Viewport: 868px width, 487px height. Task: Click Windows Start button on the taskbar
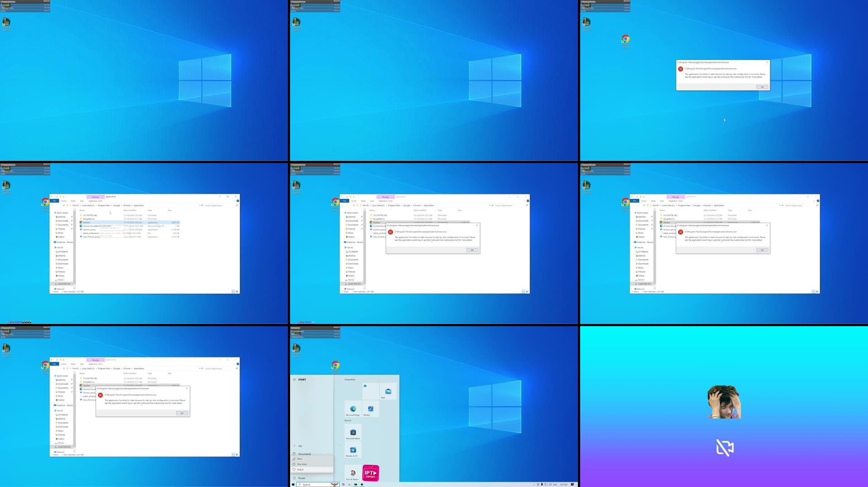(x=293, y=484)
